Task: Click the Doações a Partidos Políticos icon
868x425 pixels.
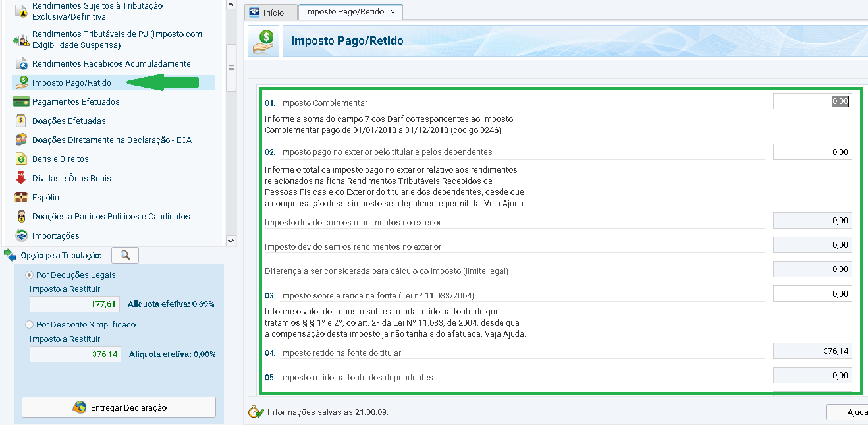Action: [21, 217]
